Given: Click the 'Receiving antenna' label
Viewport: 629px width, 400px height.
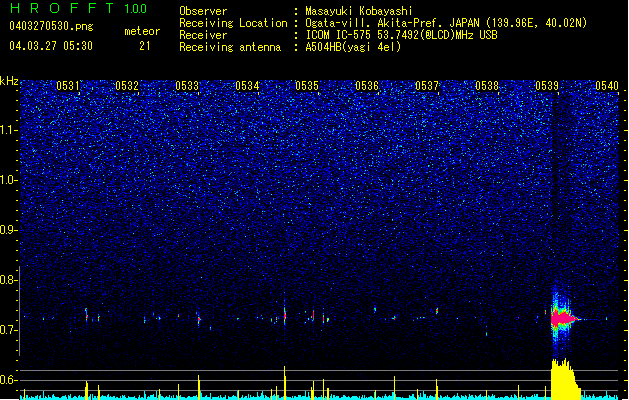Looking at the screenshot, I should click(x=230, y=47).
